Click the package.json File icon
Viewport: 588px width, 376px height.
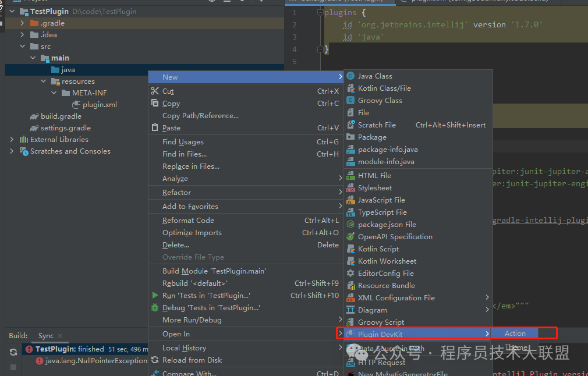pyautogui.click(x=350, y=225)
